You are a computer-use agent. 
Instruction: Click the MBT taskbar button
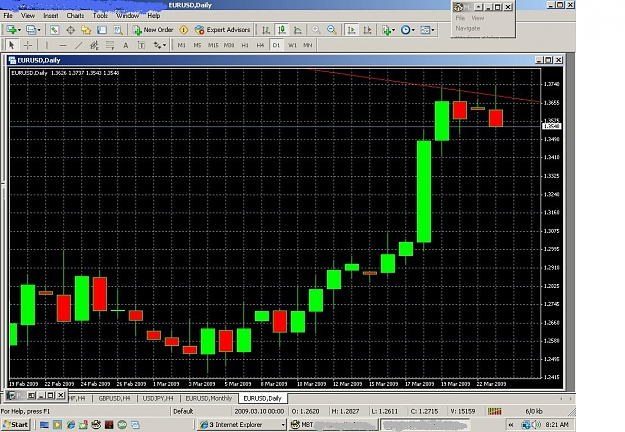[333, 425]
